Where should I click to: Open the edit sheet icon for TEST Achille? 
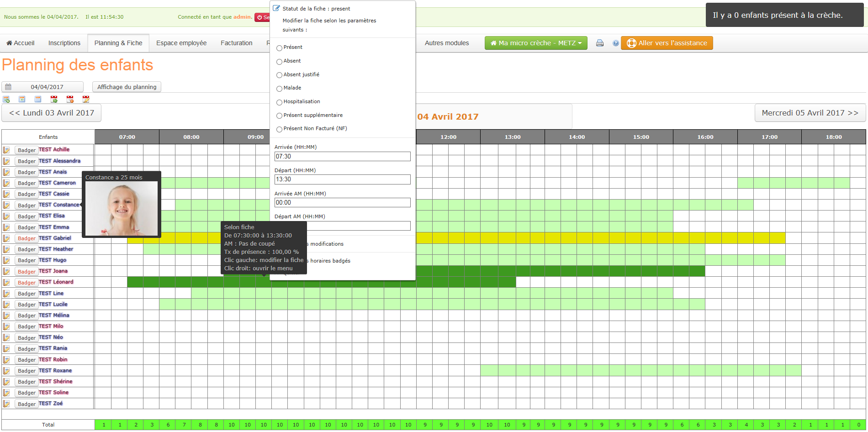pyautogui.click(x=6, y=150)
